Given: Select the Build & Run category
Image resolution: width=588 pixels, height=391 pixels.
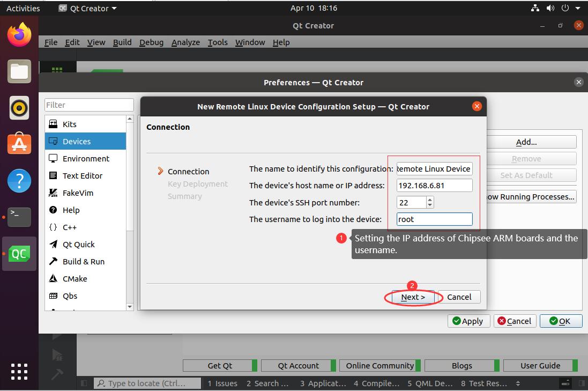Looking at the screenshot, I should [86, 262].
